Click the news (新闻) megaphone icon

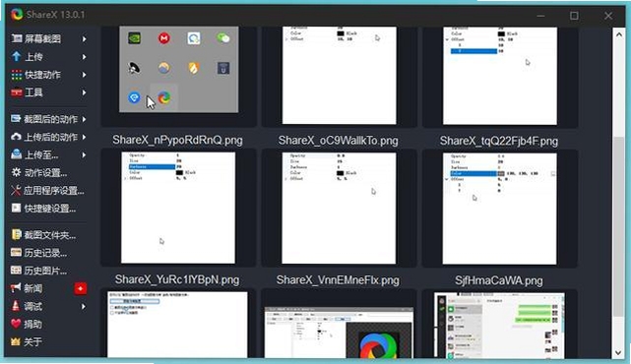16,287
